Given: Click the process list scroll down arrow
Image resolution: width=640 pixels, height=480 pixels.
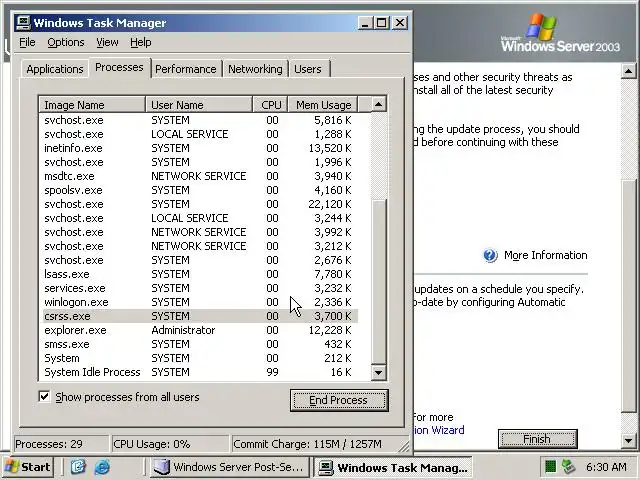Looking at the screenshot, I should click(x=378, y=372).
